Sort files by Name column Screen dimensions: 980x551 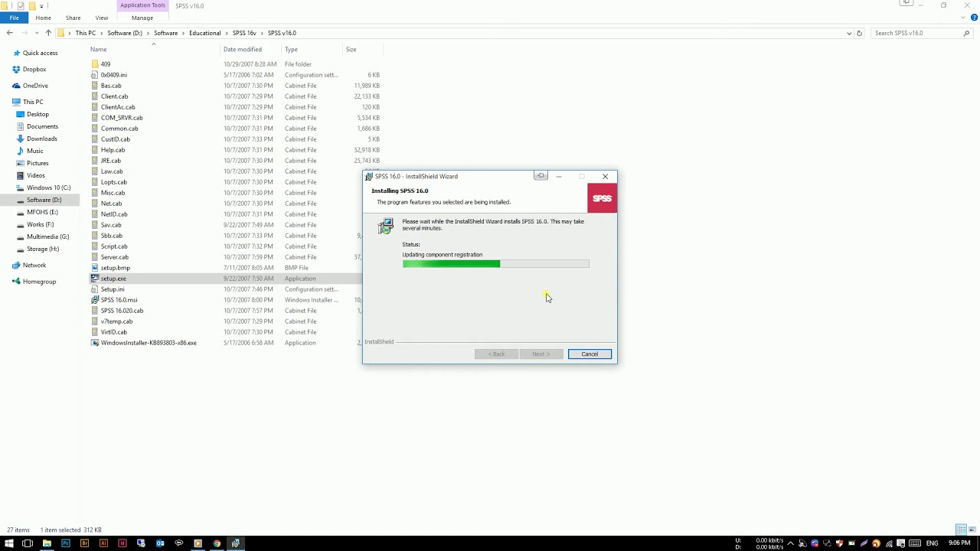(99, 49)
